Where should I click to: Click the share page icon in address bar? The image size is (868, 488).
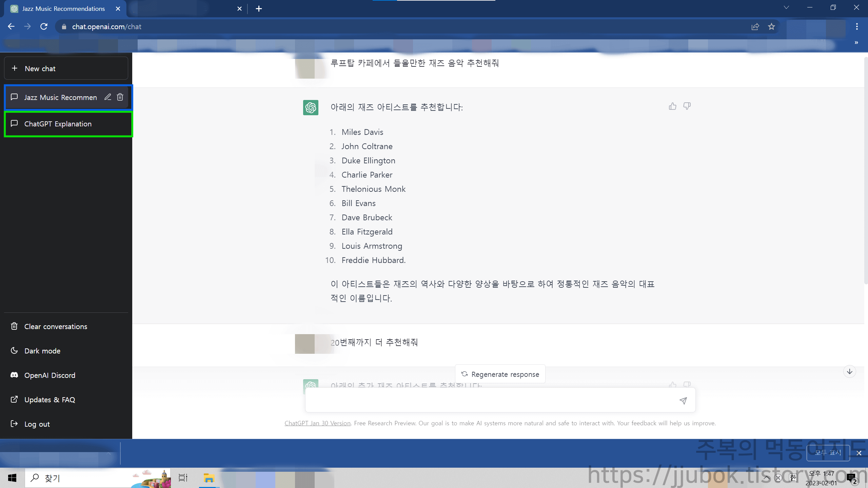coord(755,27)
